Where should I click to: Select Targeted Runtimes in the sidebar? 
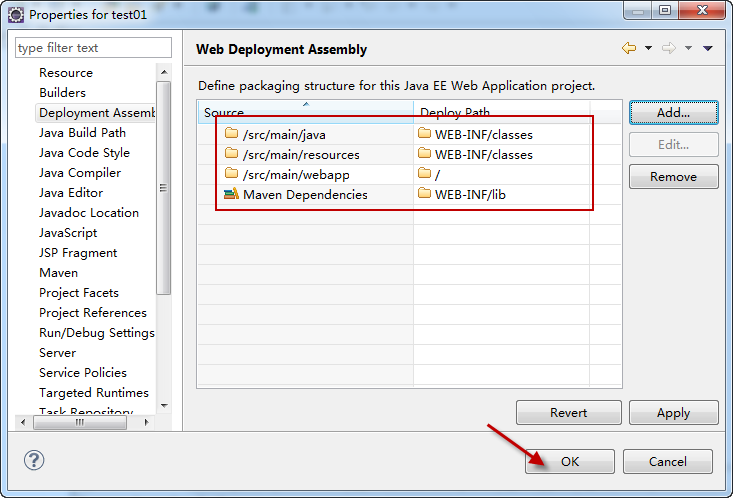coord(94,393)
